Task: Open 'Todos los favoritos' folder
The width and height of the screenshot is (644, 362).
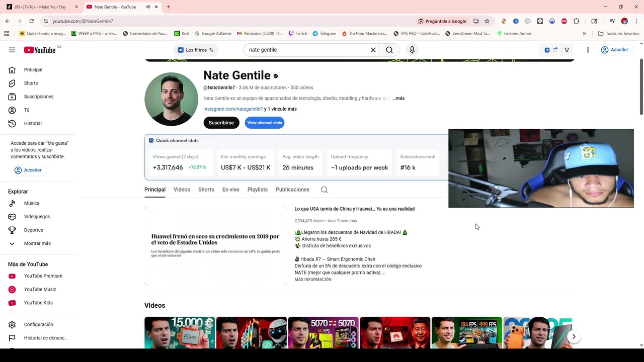Action: [x=618, y=34]
